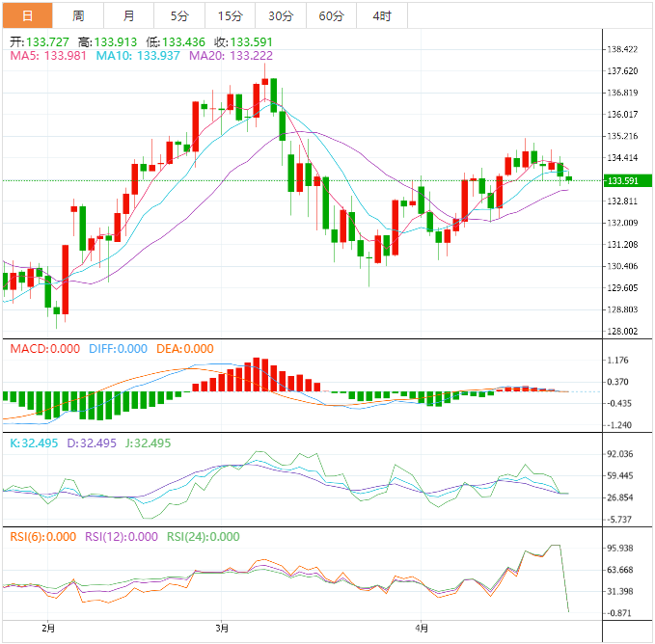Select the RSI(24) legend label
The height and width of the screenshot is (644, 655).
[x=204, y=537]
